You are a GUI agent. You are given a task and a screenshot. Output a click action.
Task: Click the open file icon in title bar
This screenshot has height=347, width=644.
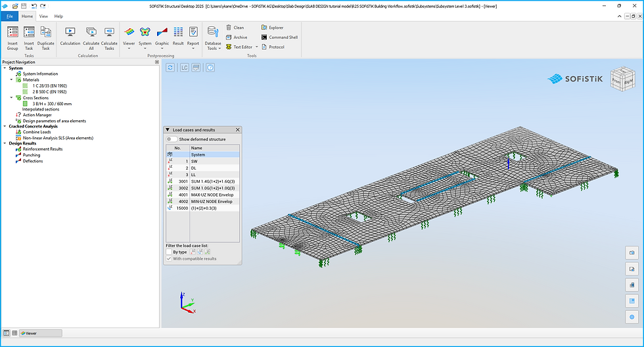point(14,6)
